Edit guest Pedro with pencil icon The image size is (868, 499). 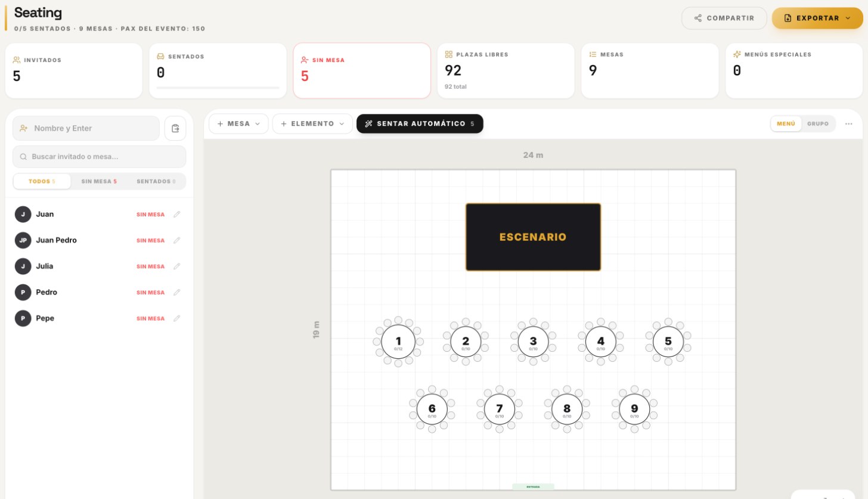pyautogui.click(x=176, y=293)
